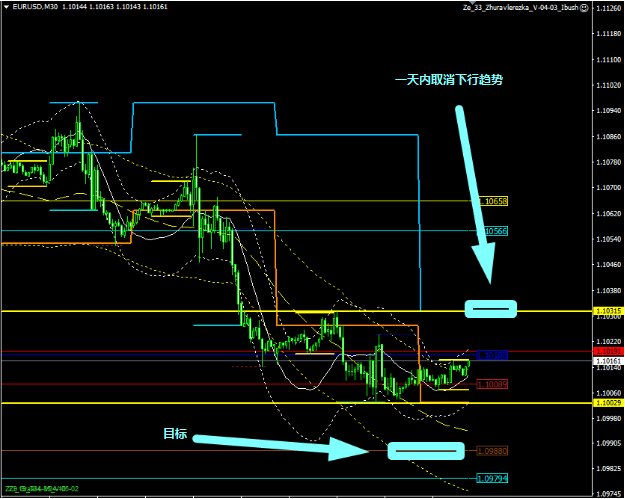
Task: Click the 1.10658 price label tag
Action: [x=493, y=201]
